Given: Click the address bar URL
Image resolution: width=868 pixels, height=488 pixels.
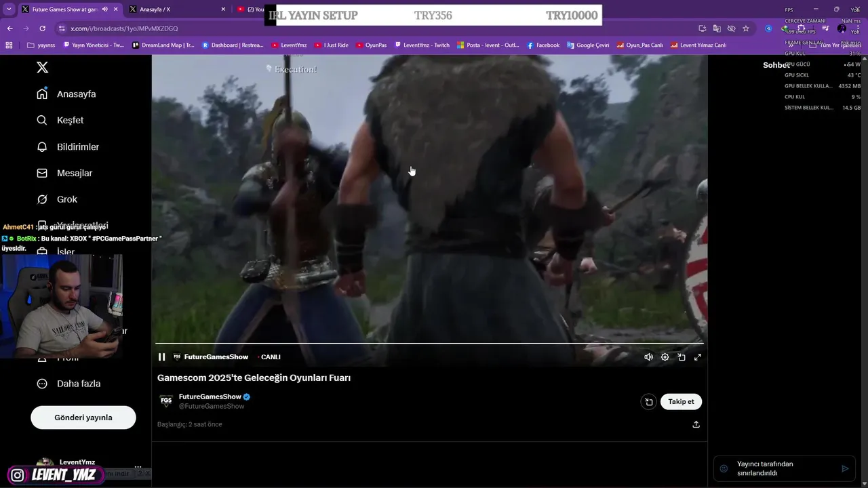Looking at the screenshot, I should coord(124,28).
